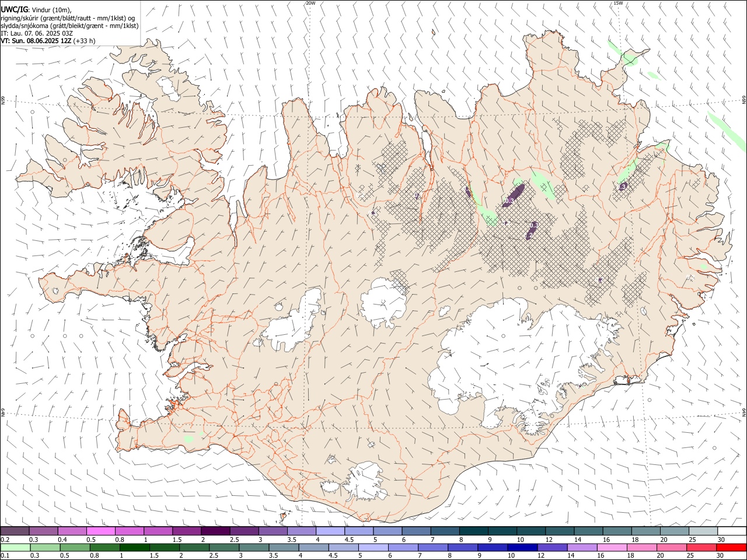Choose the navy blue 10 rain legend swatch
747x560 pixels.
(x=522, y=548)
